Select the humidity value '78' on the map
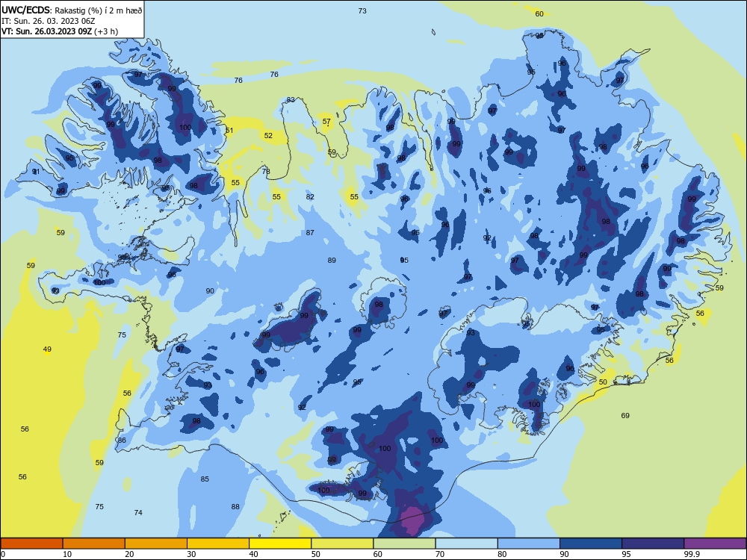The height and width of the screenshot is (560, 747). (266, 172)
